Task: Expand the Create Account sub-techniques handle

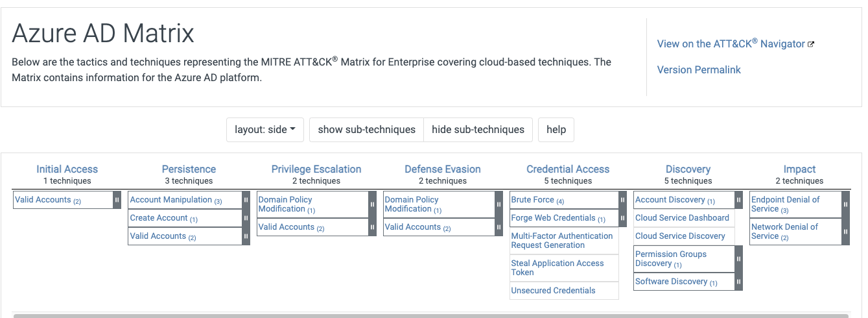Action: pos(246,218)
